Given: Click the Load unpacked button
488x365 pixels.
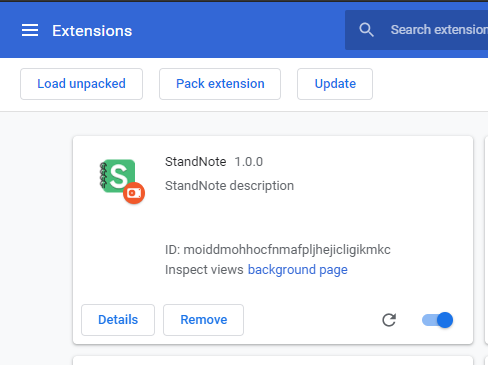Looking at the screenshot, I should click(81, 84).
